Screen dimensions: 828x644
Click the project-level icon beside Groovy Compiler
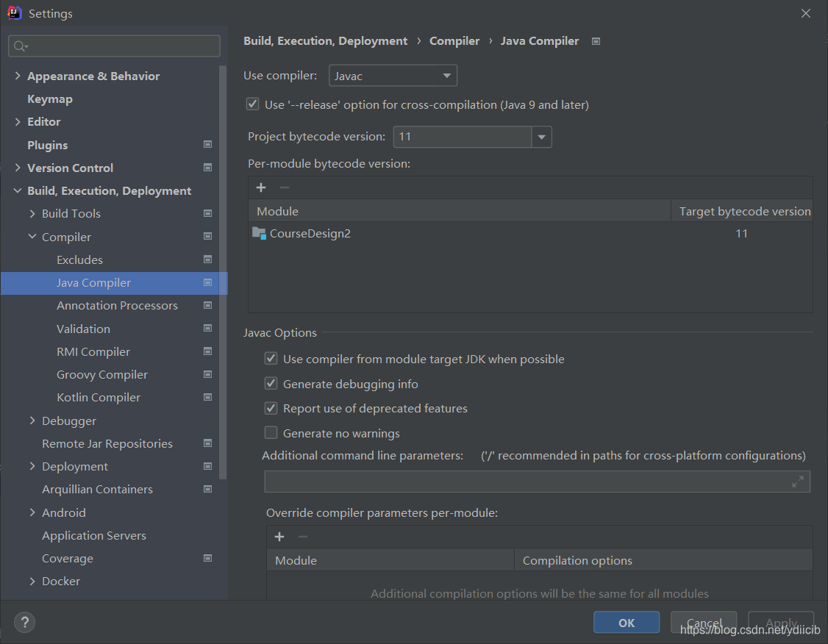(x=207, y=374)
